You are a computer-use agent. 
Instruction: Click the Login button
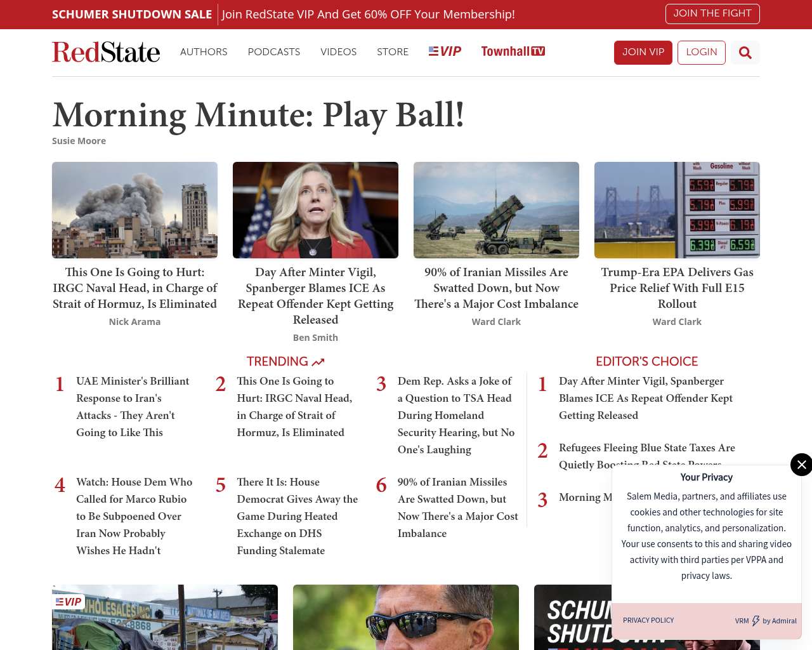701,52
